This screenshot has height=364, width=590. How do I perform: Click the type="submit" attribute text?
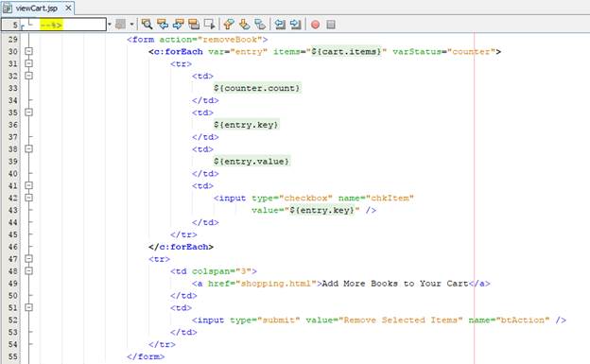point(265,320)
